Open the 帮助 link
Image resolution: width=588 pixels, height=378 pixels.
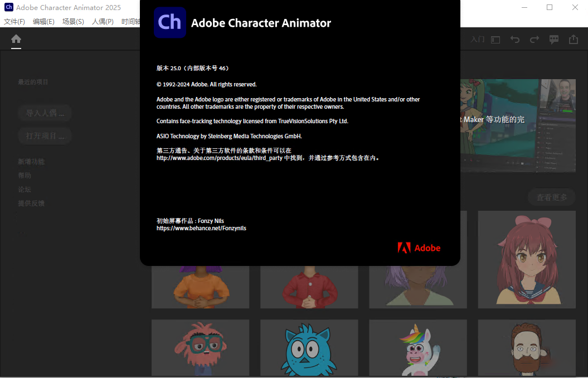[x=25, y=176]
